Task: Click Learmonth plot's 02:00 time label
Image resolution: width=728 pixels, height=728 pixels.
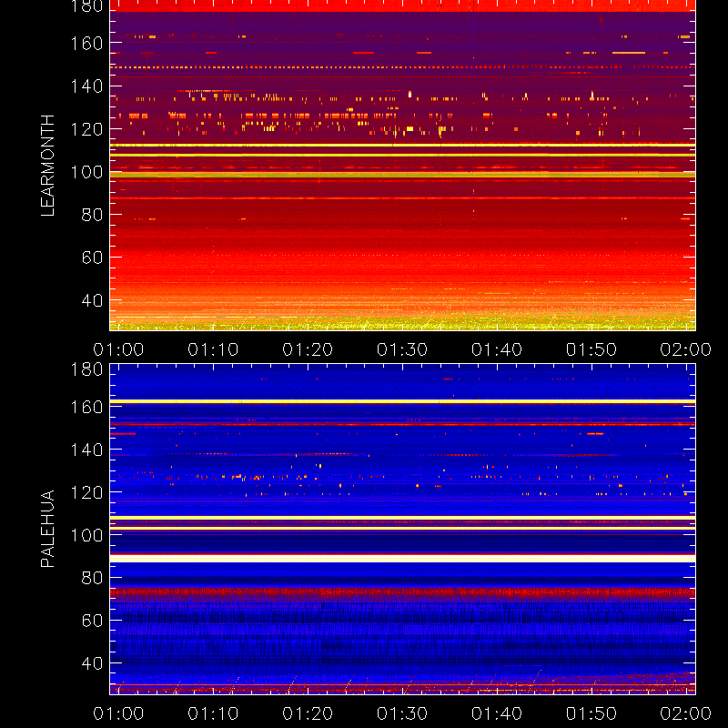Action: (686, 349)
